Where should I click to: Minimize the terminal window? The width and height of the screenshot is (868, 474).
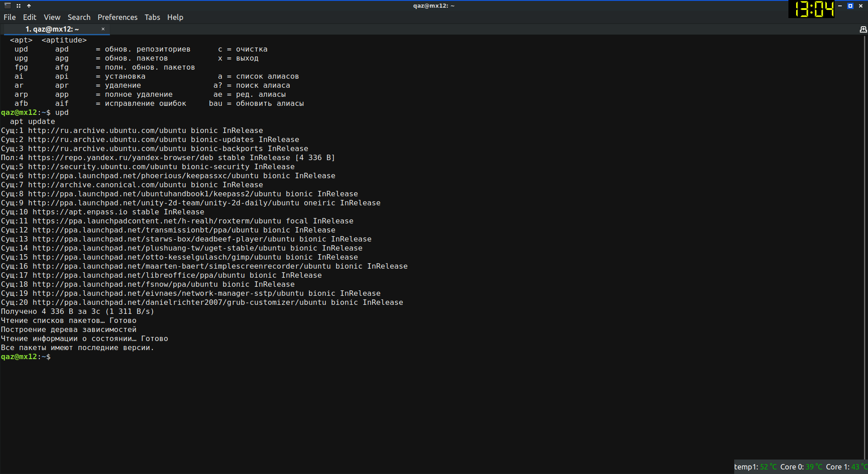point(840,5)
